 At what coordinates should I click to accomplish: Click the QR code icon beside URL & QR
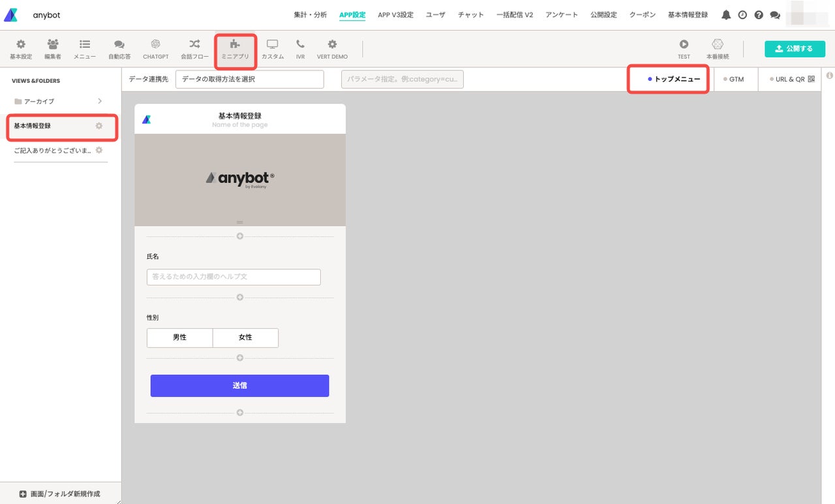click(812, 79)
